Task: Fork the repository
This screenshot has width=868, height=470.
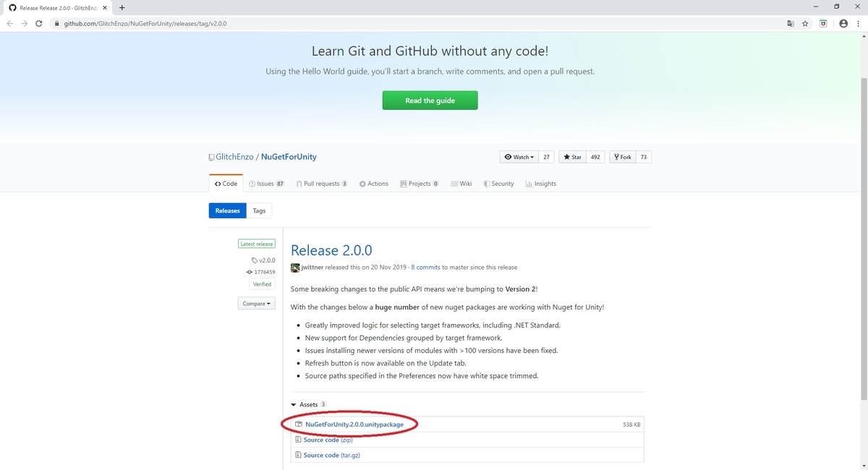Action: 622,157
